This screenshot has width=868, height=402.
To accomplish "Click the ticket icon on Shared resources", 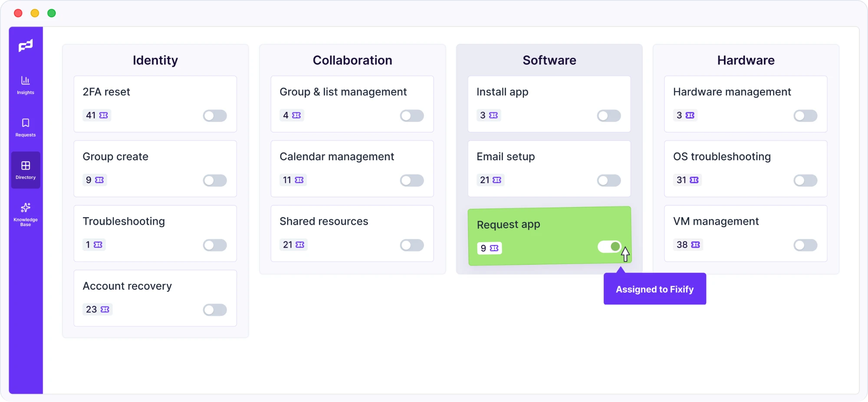I will click(300, 245).
